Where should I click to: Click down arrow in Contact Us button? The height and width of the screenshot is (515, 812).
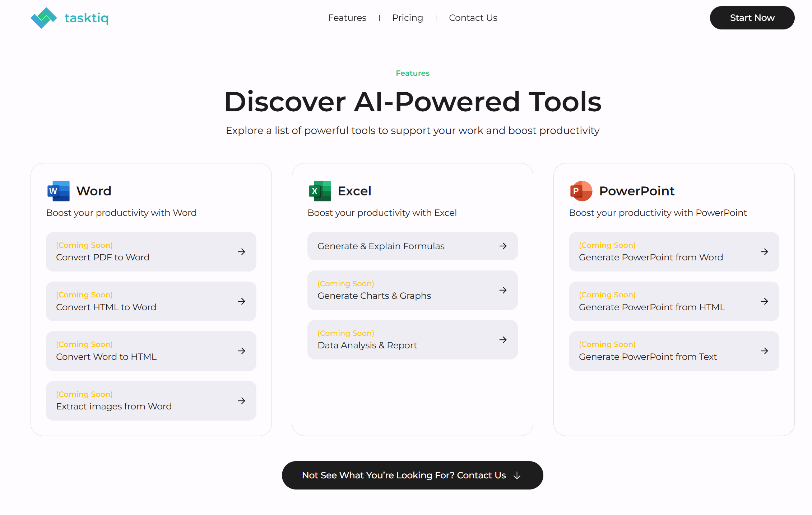click(517, 475)
